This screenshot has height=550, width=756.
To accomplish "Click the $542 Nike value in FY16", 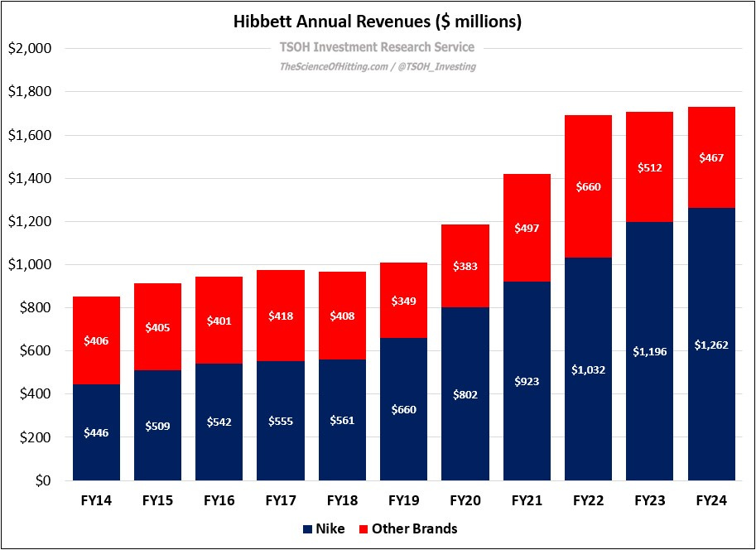I will tap(219, 422).
